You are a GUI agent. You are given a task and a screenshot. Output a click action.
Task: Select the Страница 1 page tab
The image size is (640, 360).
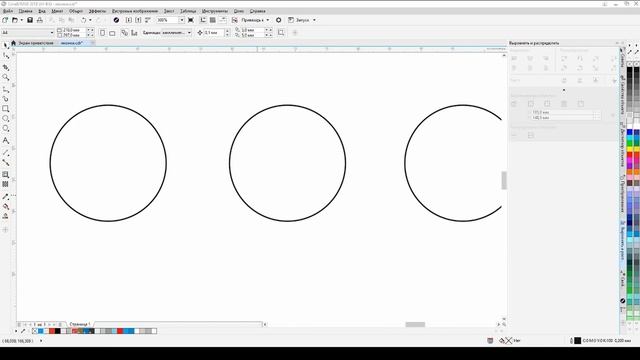tap(80, 324)
